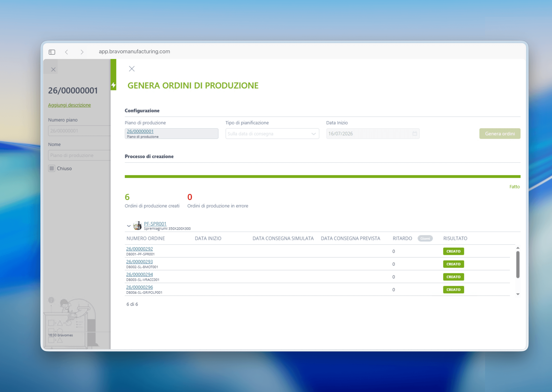Click the '6 di 6' pagination text
The image size is (552, 392).
tap(132, 304)
